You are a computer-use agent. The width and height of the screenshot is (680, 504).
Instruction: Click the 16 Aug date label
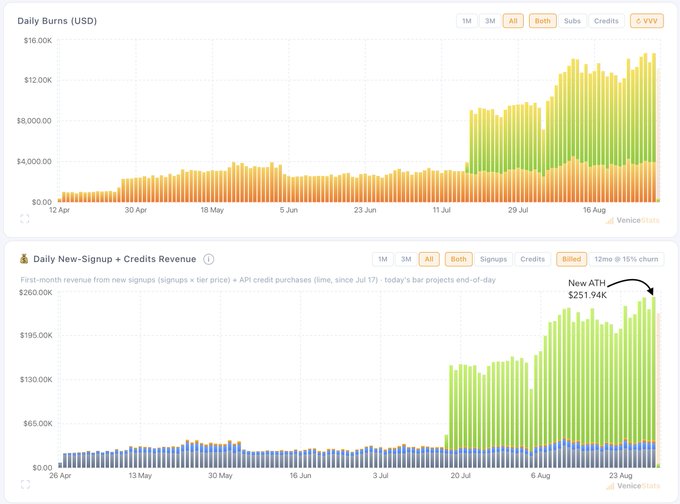click(x=594, y=210)
